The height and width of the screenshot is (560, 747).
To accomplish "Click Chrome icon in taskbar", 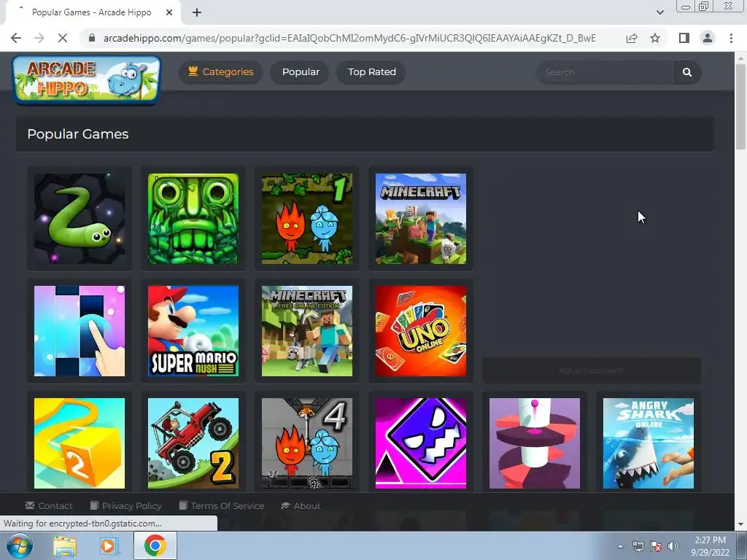I will coord(155,545).
